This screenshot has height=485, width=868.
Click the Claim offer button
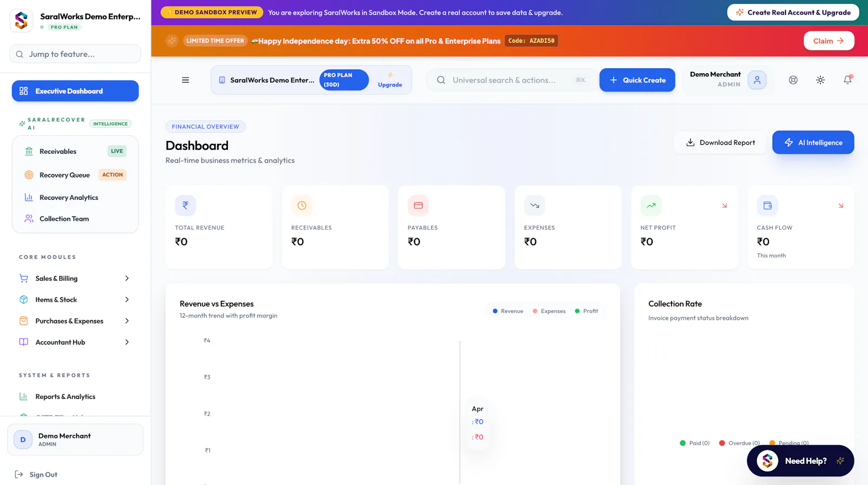[829, 41]
